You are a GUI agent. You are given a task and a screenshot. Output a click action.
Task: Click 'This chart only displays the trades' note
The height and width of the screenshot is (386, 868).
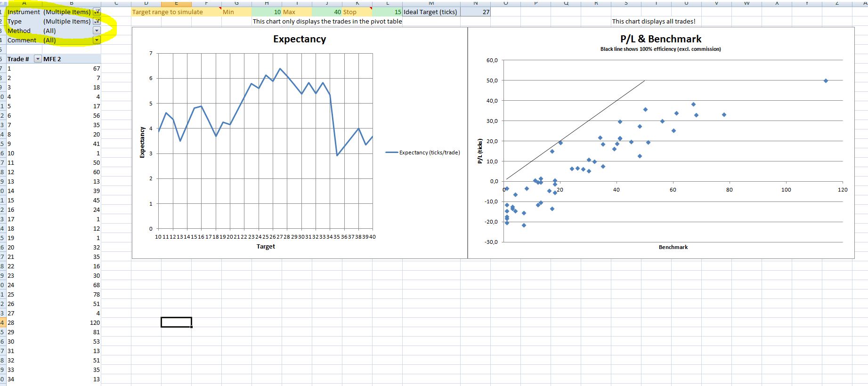coord(327,21)
